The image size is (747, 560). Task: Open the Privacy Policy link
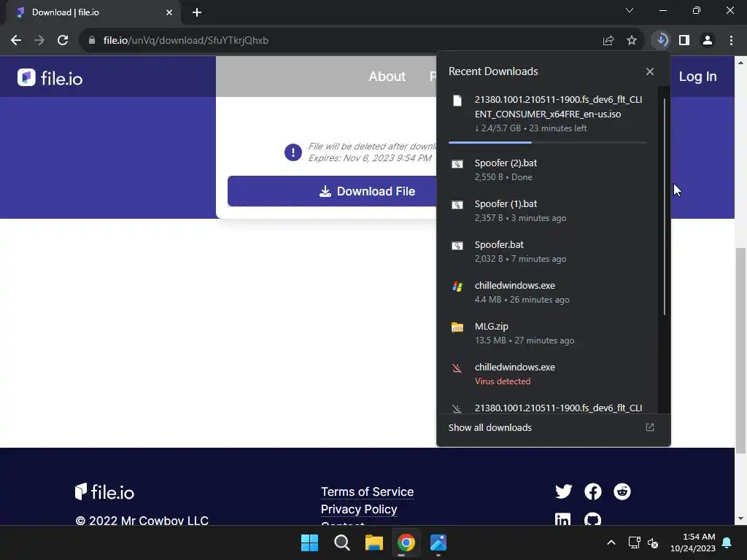tap(359, 509)
